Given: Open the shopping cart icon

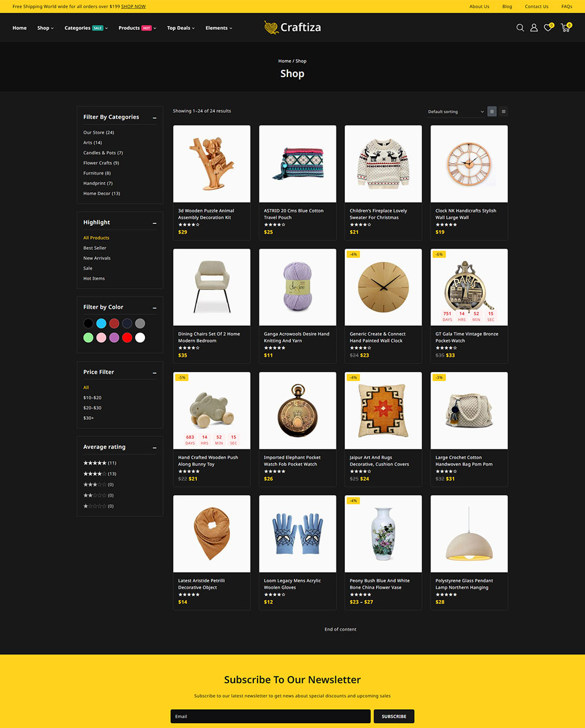Looking at the screenshot, I should coord(566,27).
